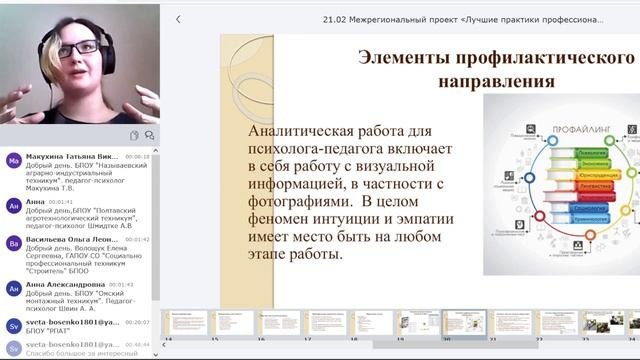Open slide thumbnail 22
The height and width of the screenshot is (360, 640).
click(558, 324)
